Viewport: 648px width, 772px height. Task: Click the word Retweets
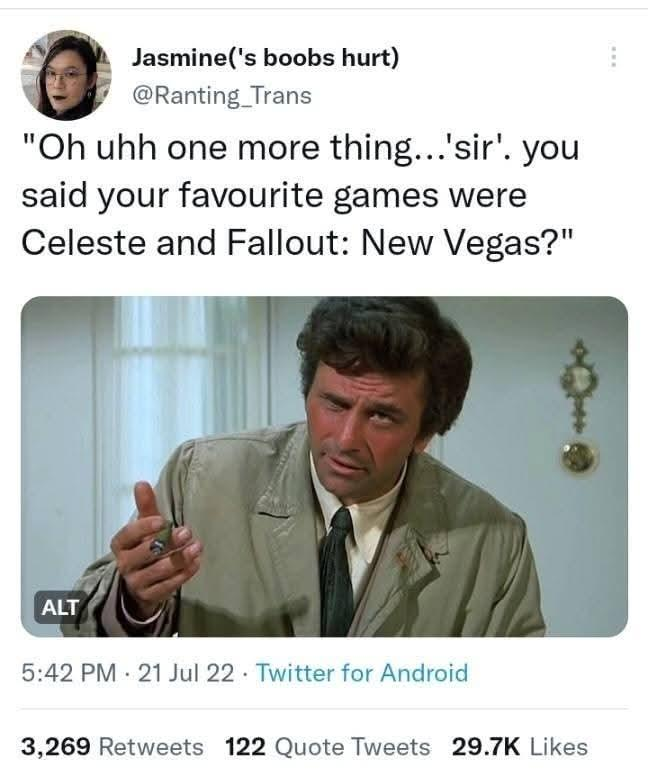(x=152, y=746)
